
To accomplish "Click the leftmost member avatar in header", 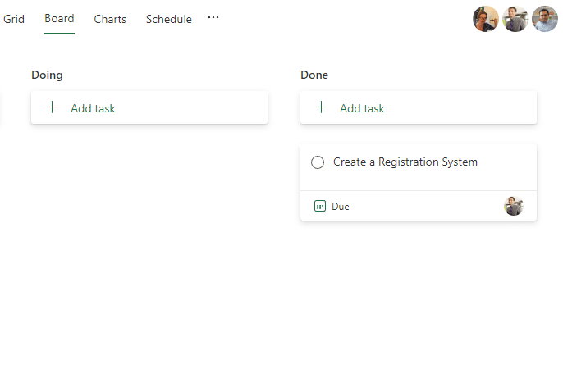I will (486, 19).
